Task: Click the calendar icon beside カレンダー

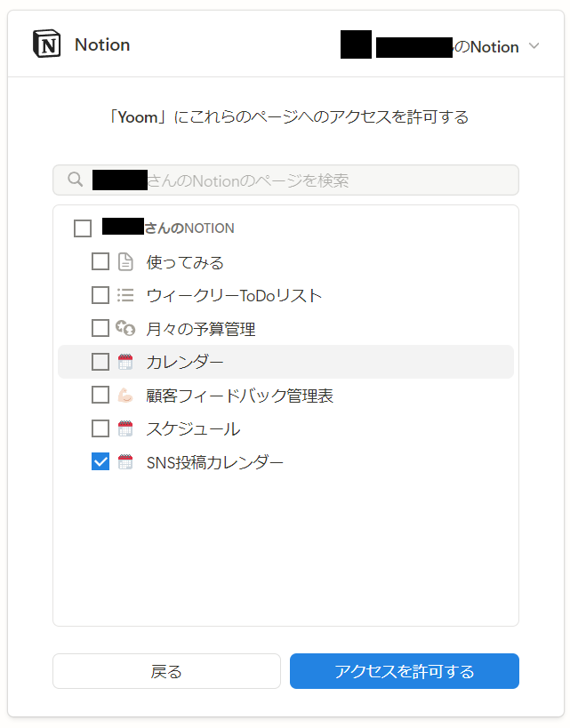Action: point(125,362)
